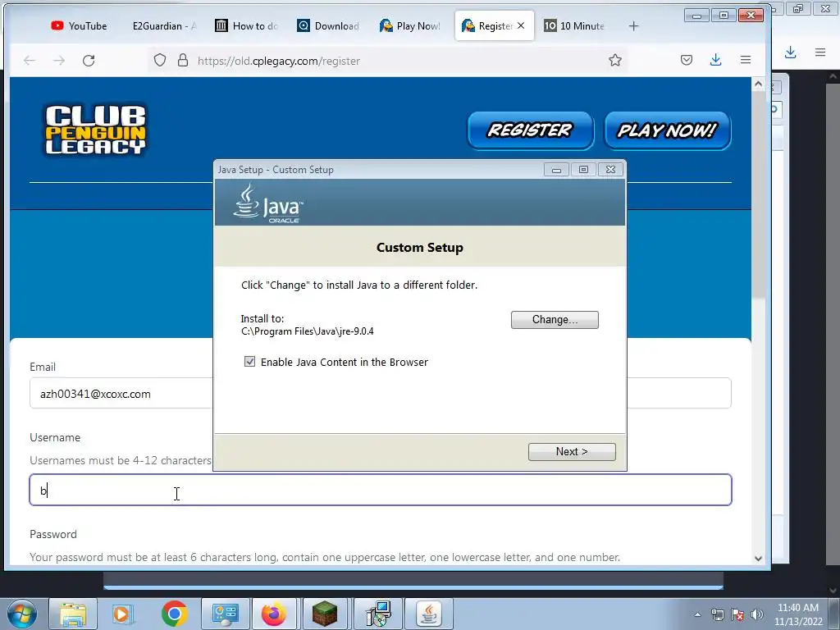The image size is (840, 630).
Task: View site security padlock info
Action: click(x=183, y=60)
